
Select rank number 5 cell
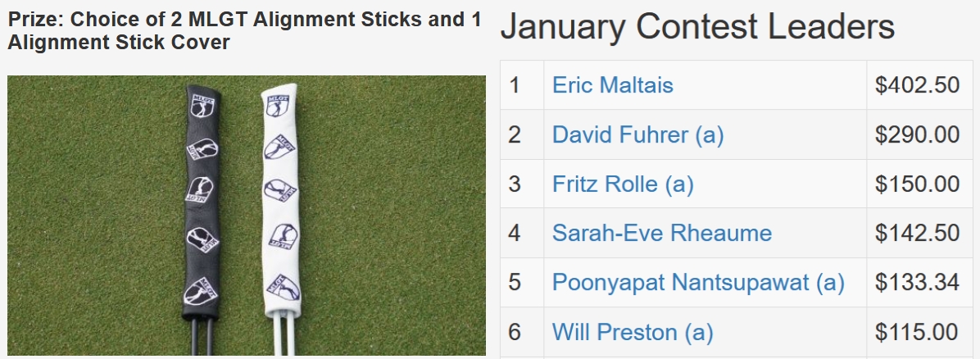coord(515,283)
